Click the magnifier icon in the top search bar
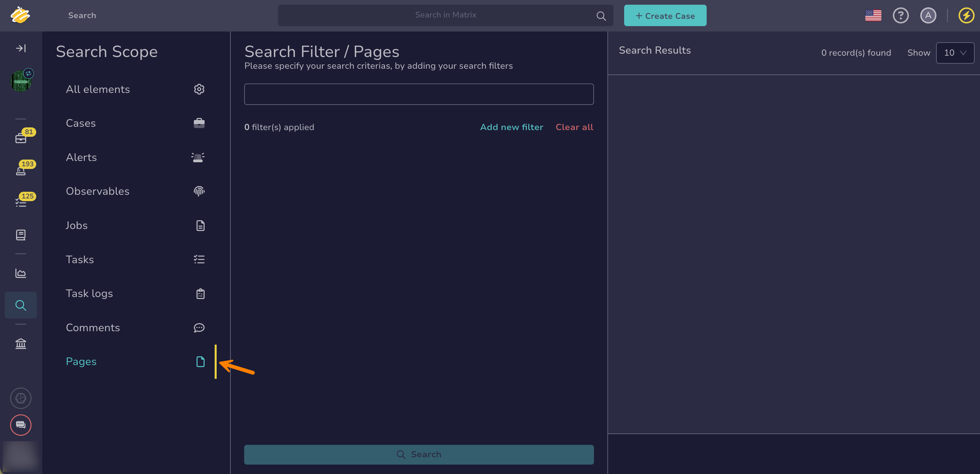This screenshot has height=474, width=980. coord(601,16)
